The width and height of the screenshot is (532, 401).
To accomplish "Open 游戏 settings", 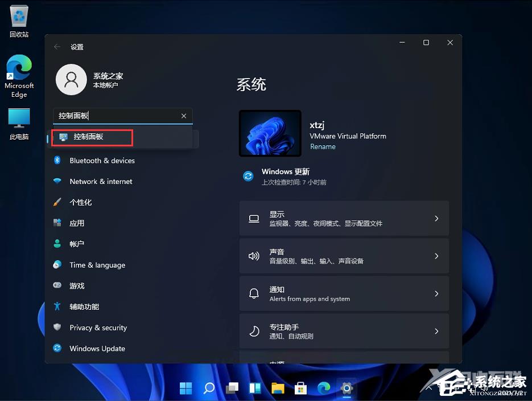I will click(78, 285).
